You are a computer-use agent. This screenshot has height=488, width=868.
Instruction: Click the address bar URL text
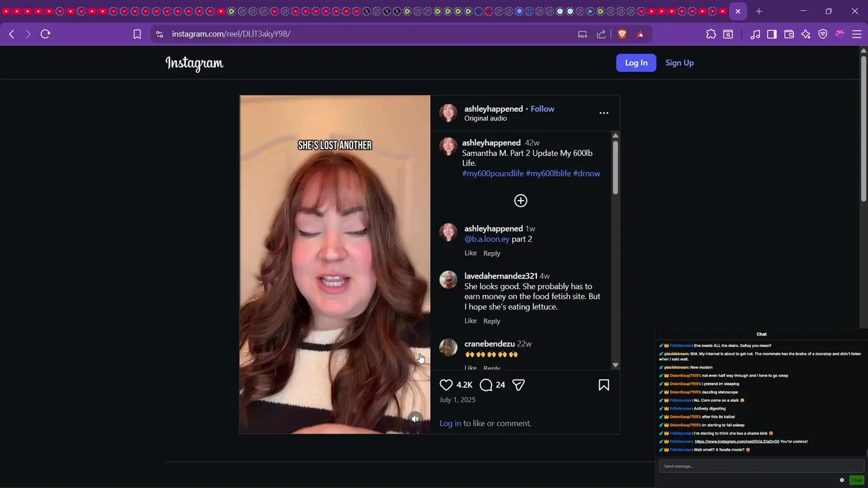point(231,34)
